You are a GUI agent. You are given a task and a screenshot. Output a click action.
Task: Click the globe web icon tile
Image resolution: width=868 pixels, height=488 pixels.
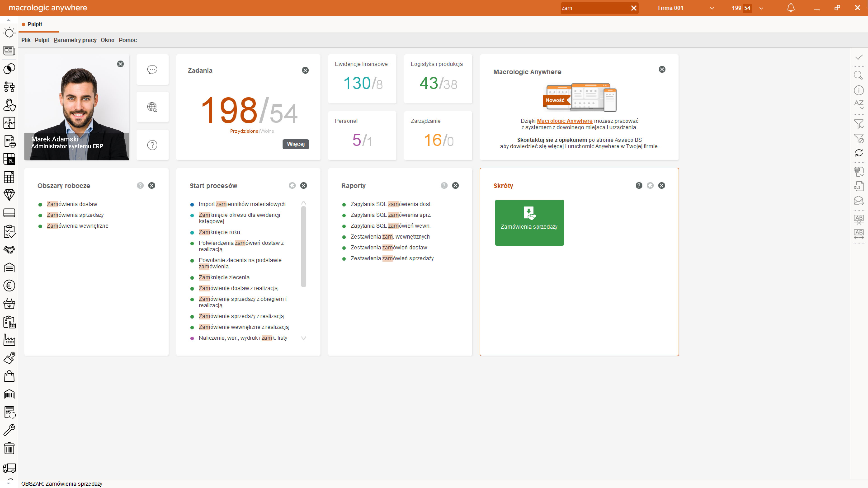[x=152, y=107]
